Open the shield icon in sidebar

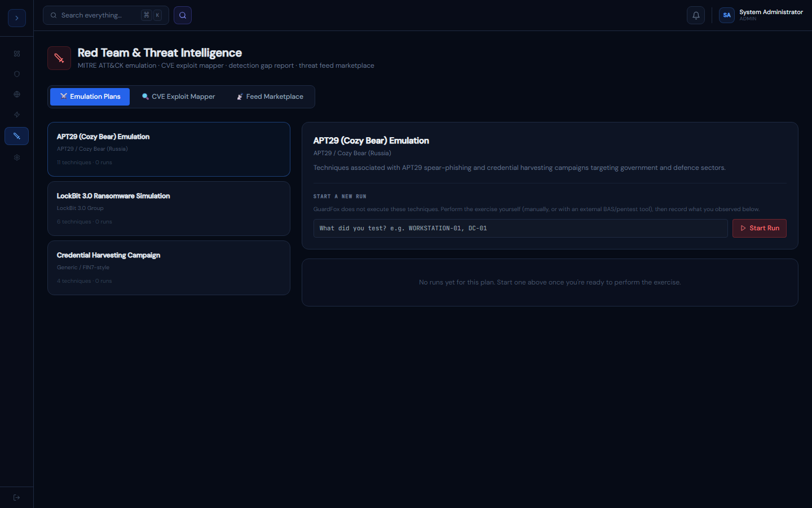17,74
